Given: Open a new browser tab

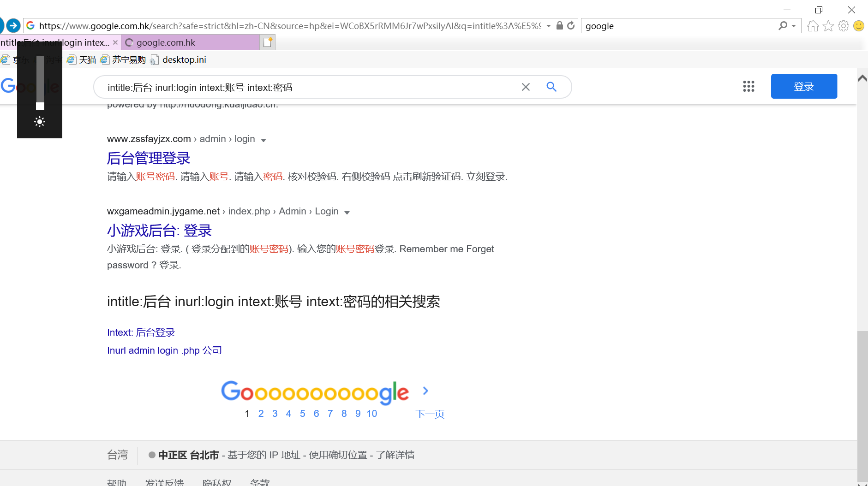Looking at the screenshot, I should pyautogui.click(x=267, y=42).
